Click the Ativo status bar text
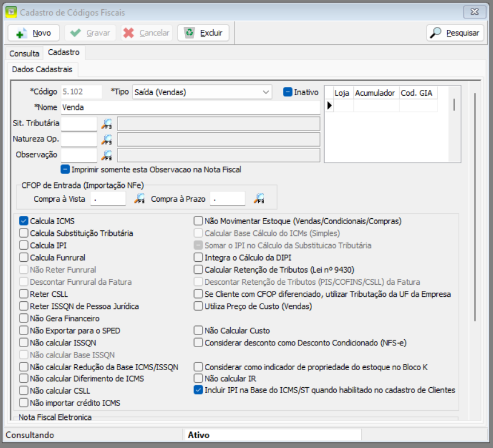493x448 pixels. [x=199, y=435]
